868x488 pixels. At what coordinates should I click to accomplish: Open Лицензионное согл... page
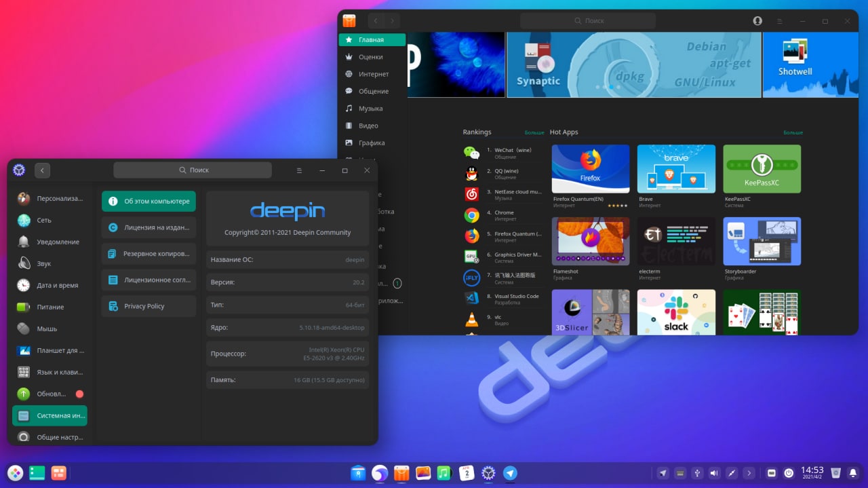(149, 280)
